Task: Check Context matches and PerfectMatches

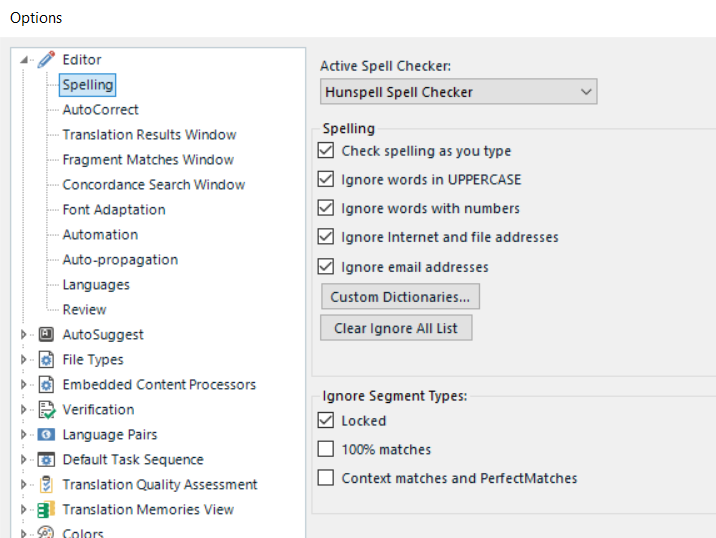Action: 326,478
